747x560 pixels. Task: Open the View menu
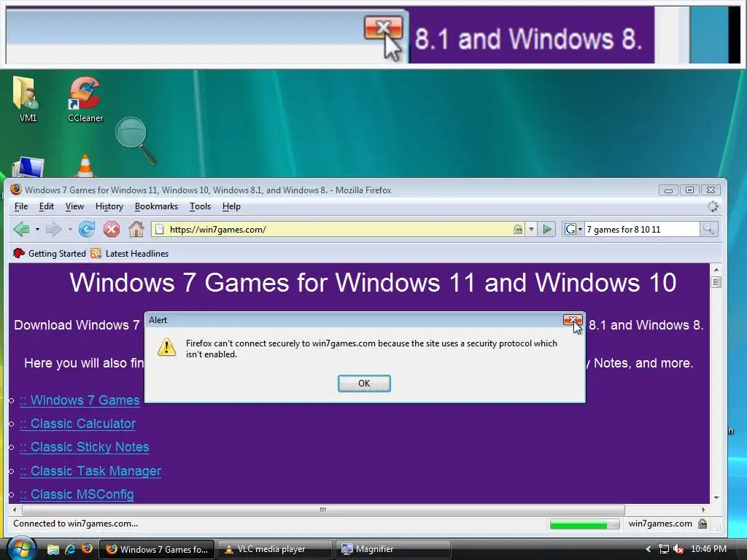[x=74, y=206]
